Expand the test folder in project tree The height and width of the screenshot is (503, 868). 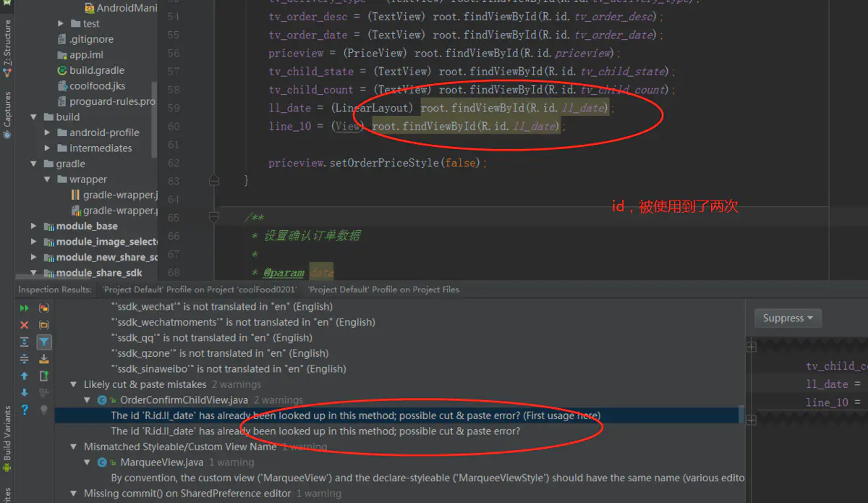[61, 24]
